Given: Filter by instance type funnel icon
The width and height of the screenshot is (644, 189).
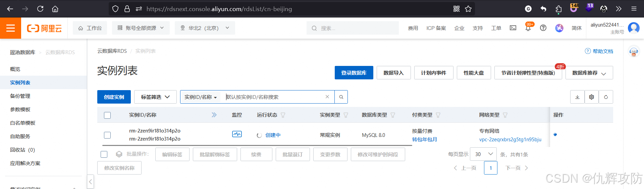Looking at the screenshot, I should click(x=346, y=115).
